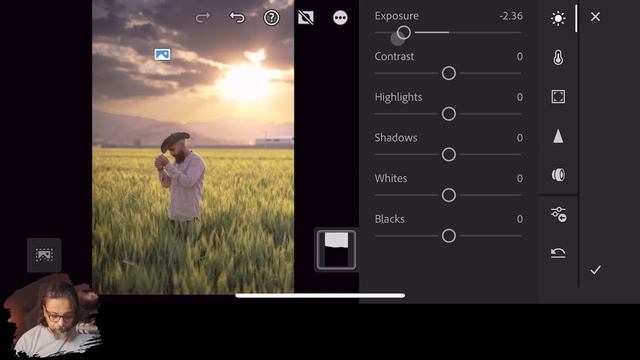
Task: Open the three-dots more options menu
Action: click(x=340, y=18)
